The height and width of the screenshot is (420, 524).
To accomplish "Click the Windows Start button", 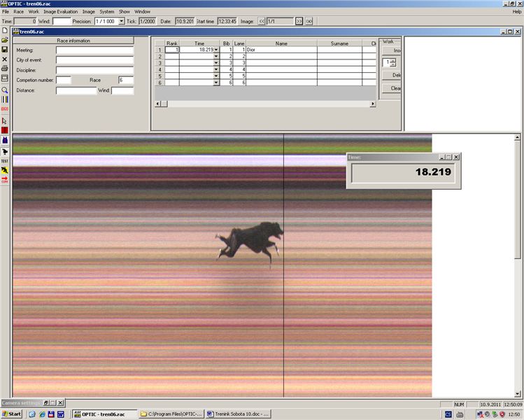I will tap(12, 414).
